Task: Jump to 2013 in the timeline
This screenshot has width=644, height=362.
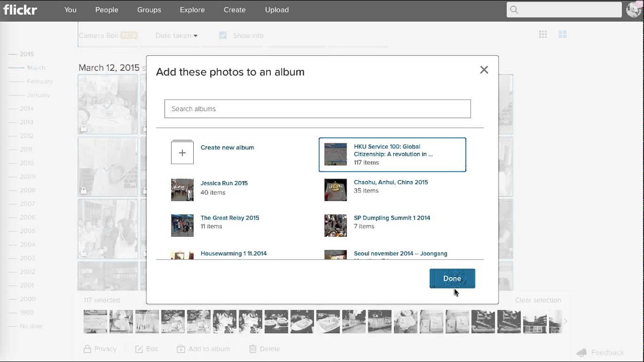Action: (27, 122)
